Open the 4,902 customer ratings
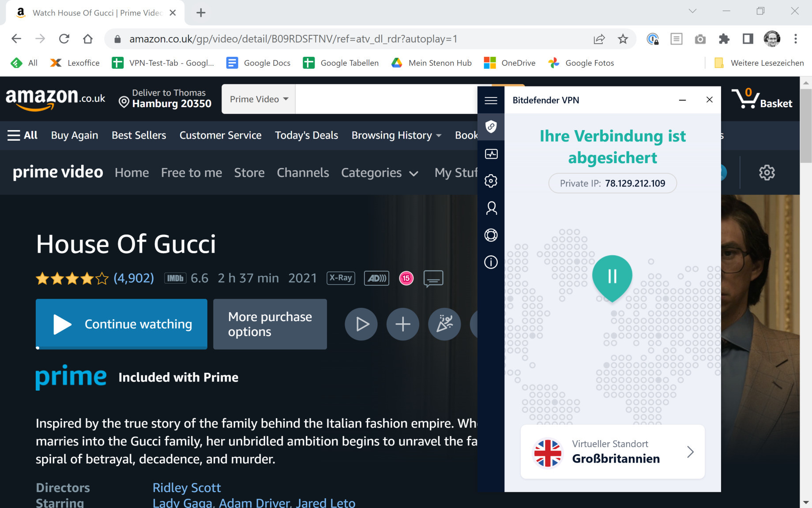Image resolution: width=812 pixels, height=508 pixels. click(x=134, y=278)
